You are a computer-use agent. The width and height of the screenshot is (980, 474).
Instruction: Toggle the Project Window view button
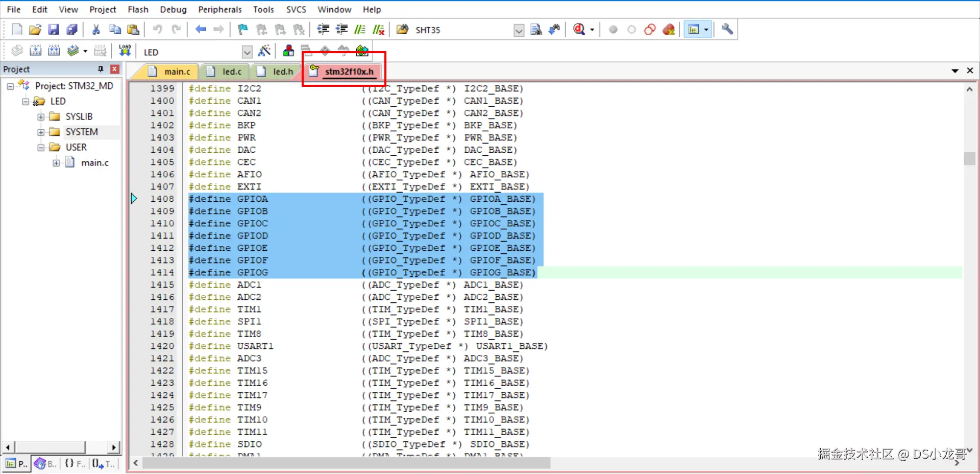(693, 30)
